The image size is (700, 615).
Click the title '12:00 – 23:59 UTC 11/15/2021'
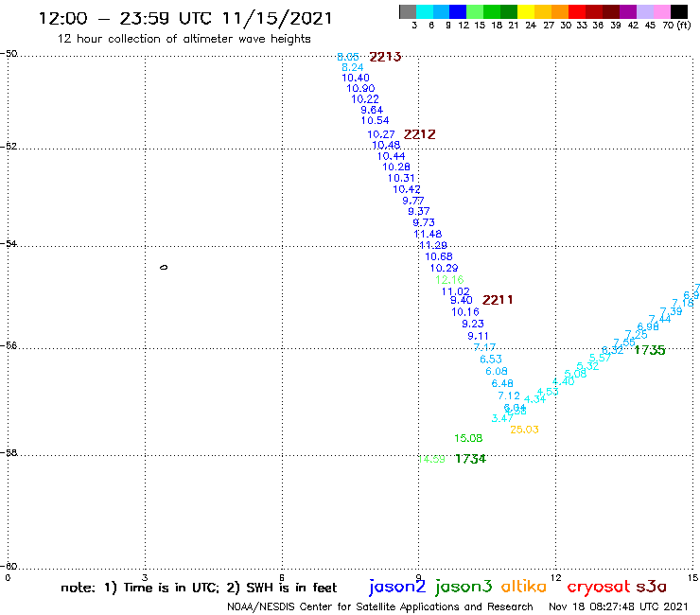tap(185, 18)
